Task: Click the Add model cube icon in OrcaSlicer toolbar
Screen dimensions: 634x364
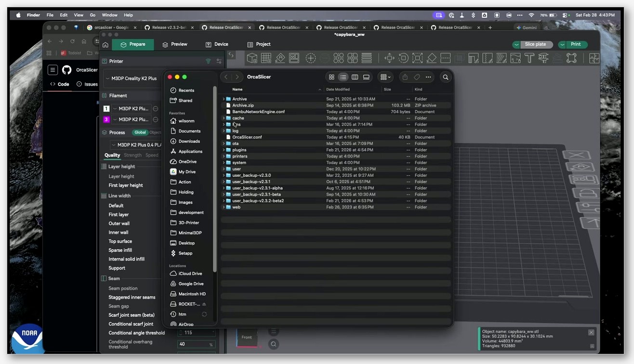Action: tap(252, 58)
